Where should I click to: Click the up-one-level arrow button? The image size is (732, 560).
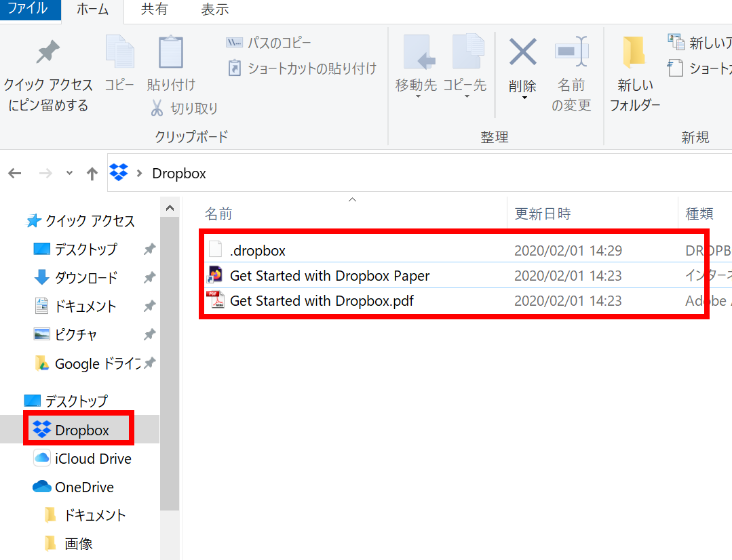[x=92, y=174]
